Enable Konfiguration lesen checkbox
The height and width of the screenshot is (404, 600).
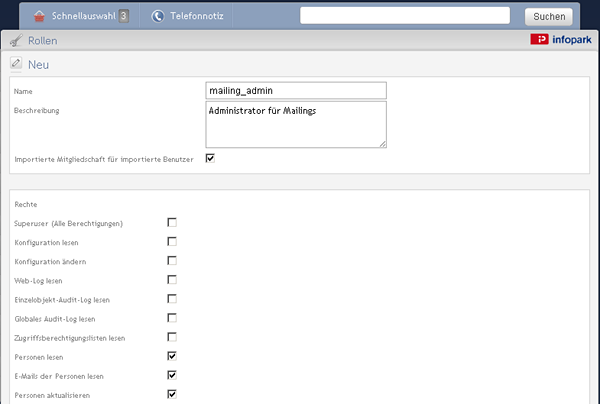tap(172, 241)
